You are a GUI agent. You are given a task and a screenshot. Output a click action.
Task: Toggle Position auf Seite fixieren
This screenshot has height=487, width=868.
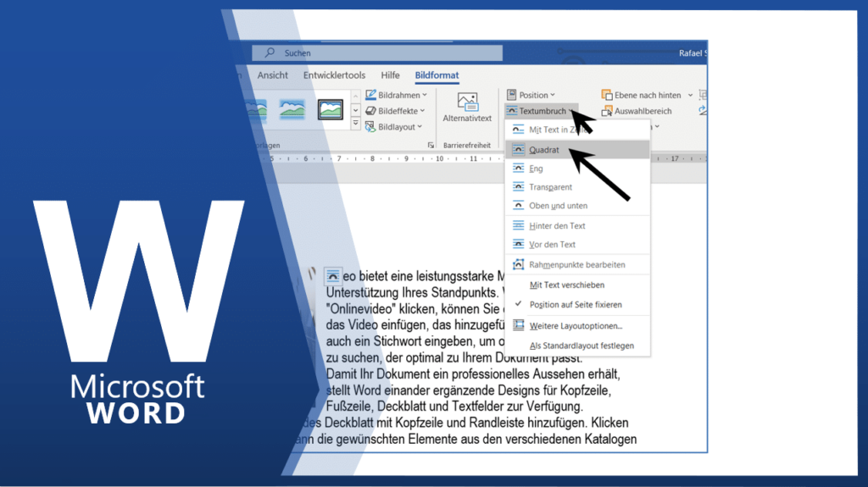pos(577,304)
